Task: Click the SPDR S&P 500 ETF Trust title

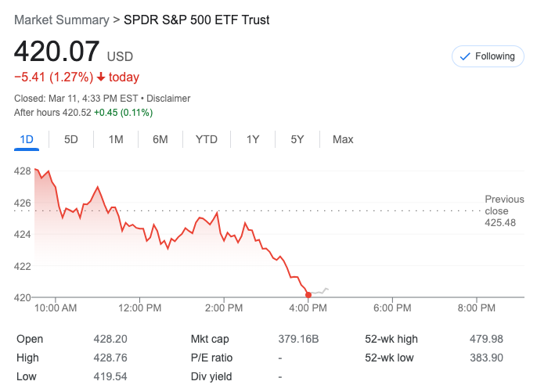Action: [x=196, y=20]
